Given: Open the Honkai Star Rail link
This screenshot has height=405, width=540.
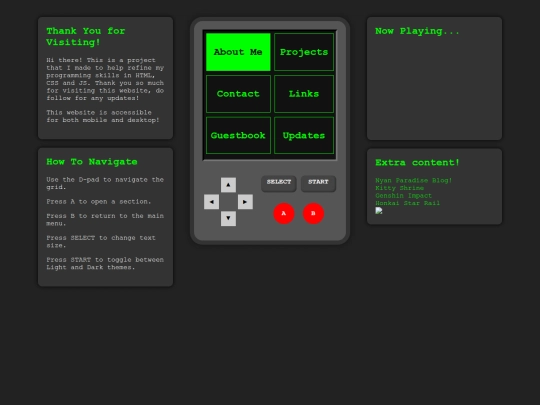Looking at the screenshot, I should 407,203.
